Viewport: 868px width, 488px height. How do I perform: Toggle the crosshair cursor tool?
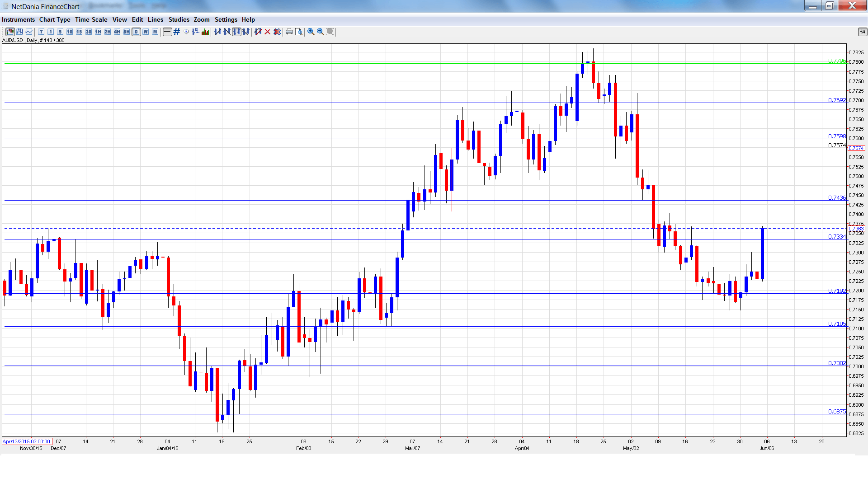click(167, 32)
